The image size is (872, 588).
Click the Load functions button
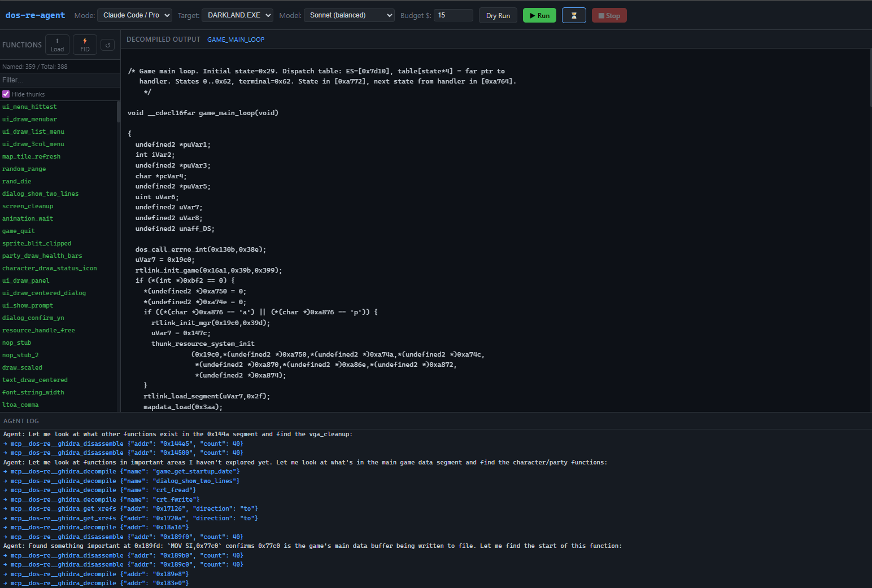click(57, 45)
